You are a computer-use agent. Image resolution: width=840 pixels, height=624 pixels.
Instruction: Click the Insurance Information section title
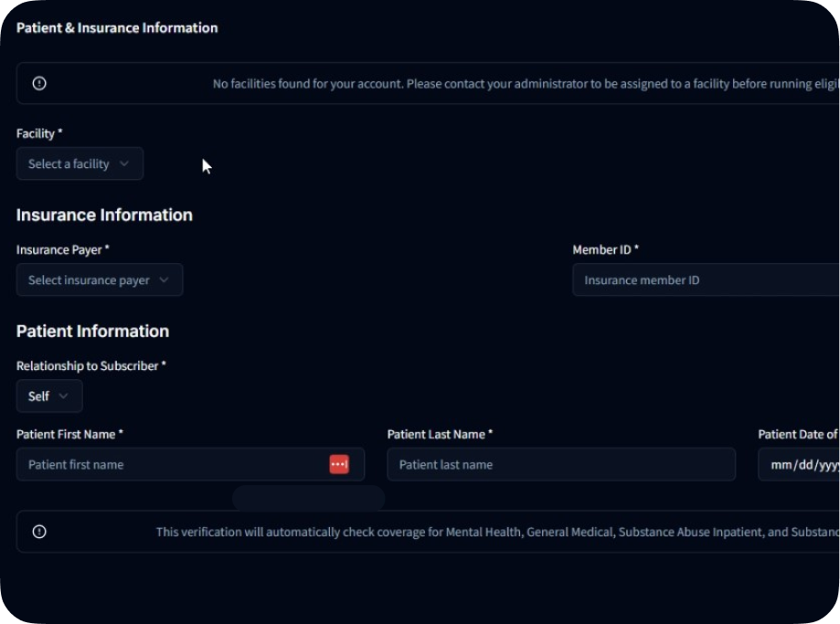pyautogui.click(x=104, y=215)
